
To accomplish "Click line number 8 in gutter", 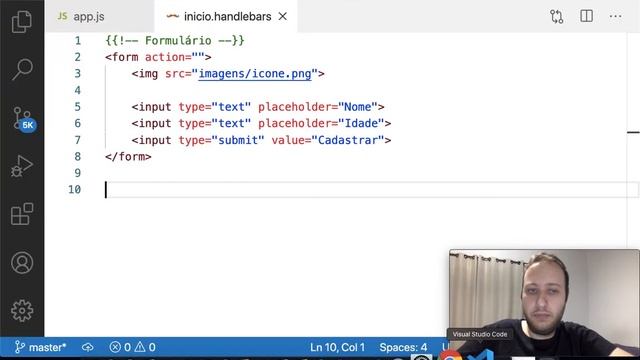I will point(78,157).
